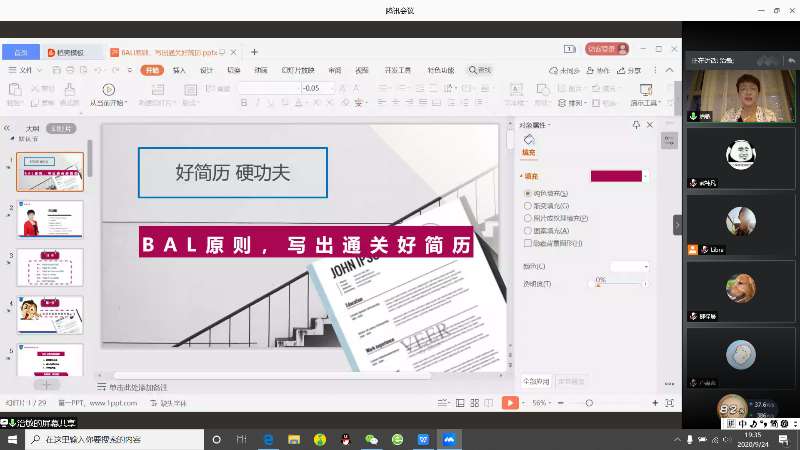Open Microsoft Edge from taskbar
800x450 pixels.
(268, 439)
